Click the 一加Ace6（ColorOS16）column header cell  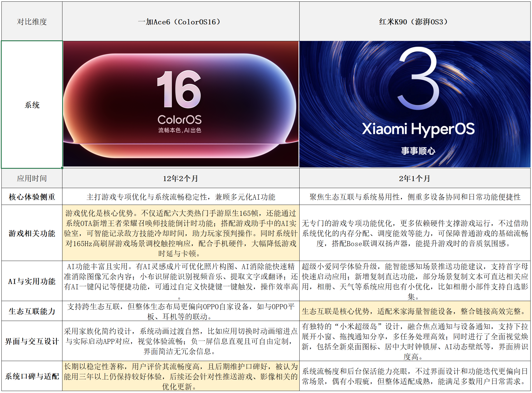(x=181, y=21)
